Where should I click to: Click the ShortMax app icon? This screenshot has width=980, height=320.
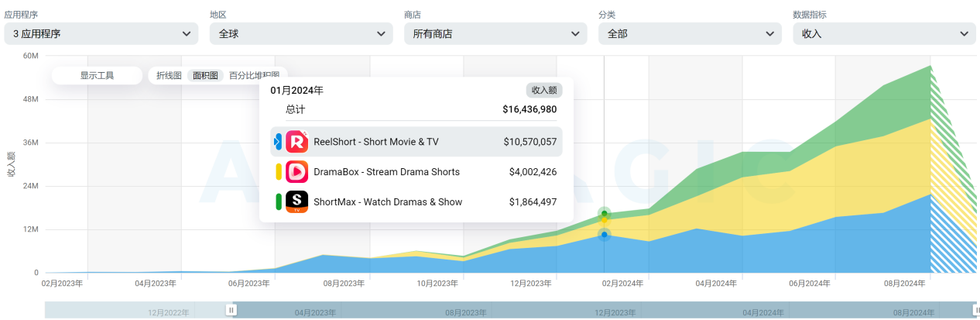296,202
